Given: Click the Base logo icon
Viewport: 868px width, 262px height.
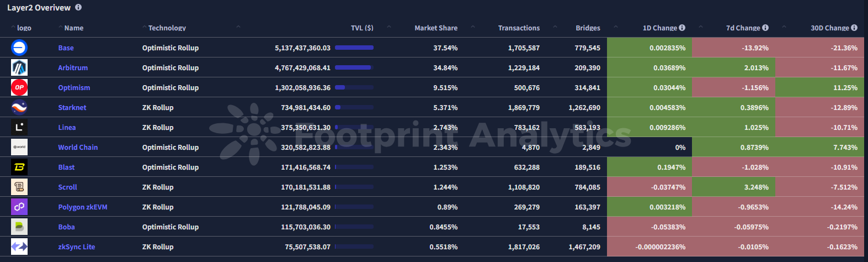Looking at the screenshot, I should (19, 48).
